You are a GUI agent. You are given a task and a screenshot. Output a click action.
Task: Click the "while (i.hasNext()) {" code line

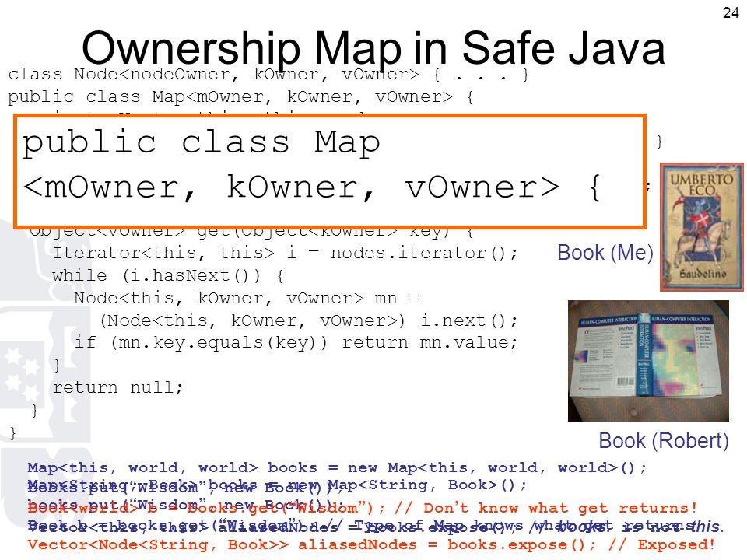coord(168,275)
